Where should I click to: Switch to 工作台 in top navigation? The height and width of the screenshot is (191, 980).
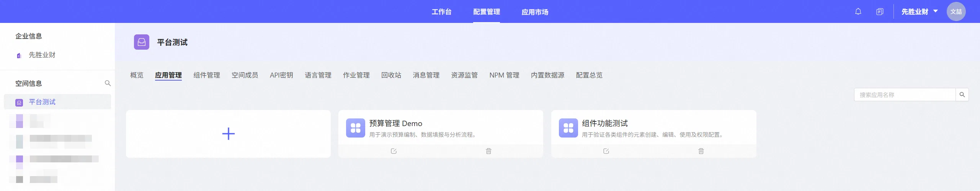[441, 12]
